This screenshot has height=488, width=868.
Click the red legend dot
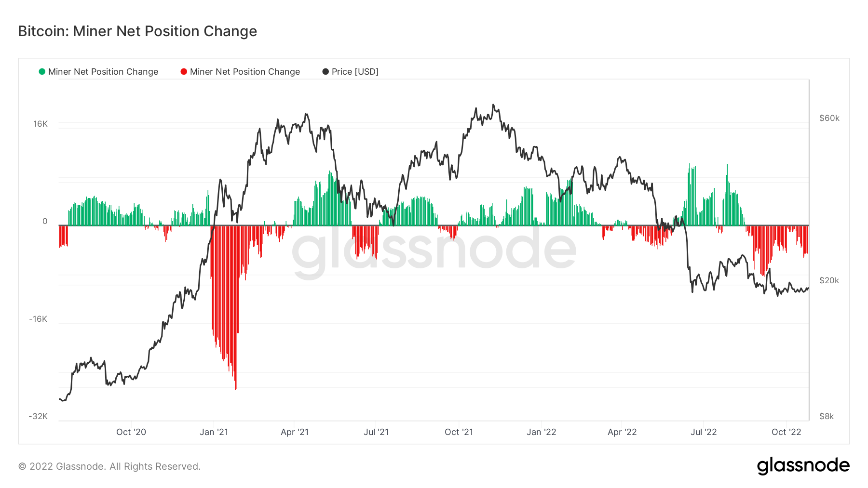click(184, 72)
